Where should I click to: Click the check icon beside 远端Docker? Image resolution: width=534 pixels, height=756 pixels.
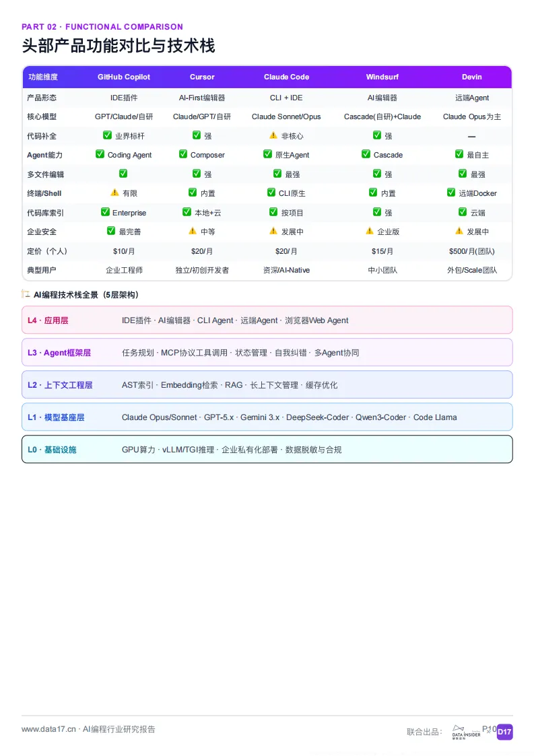(451, 193)
